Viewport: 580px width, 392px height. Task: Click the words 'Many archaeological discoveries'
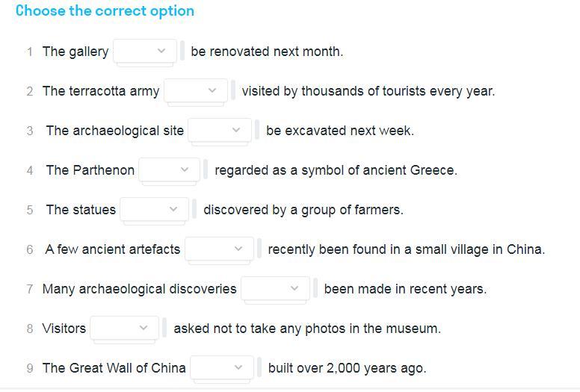139,289
